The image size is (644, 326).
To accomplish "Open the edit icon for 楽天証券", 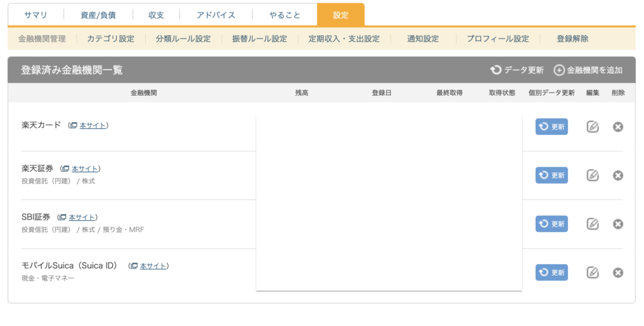I will 592,175.
